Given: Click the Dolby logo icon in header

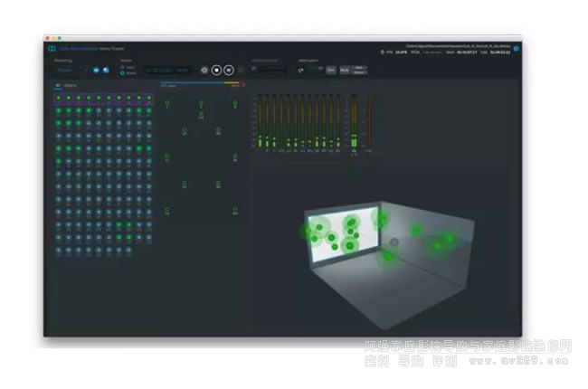Looking at the screenshot, I should (x=52, y=48).
